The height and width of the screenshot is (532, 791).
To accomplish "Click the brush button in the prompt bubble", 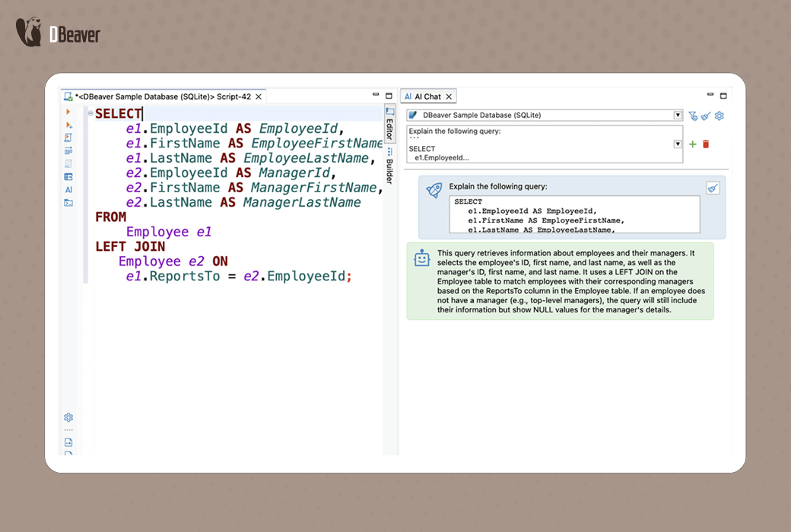I will pos(713,188).
